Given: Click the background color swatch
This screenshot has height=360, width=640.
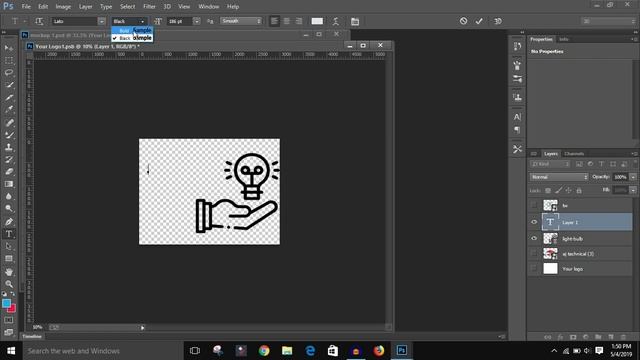Looking at the screenshot, I should [12, 309].
